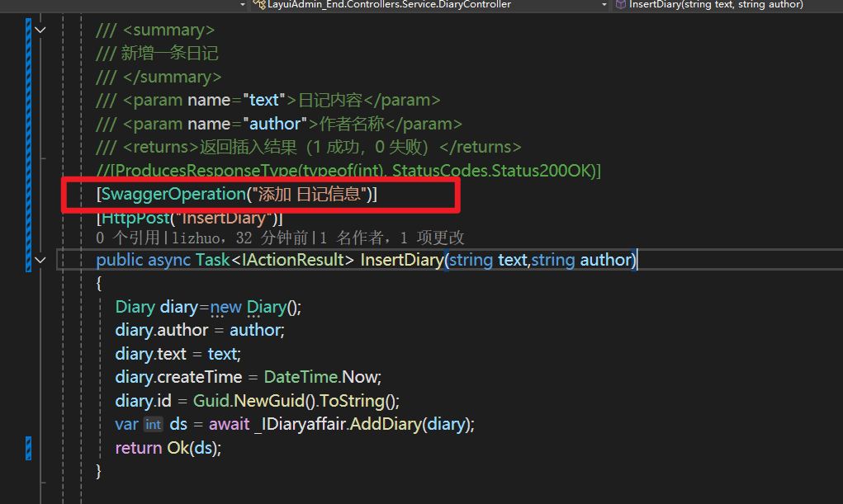843x504 pixels.
Task: Click the '/// <summary>' opening comment line
Action: (x=155, y=30)
